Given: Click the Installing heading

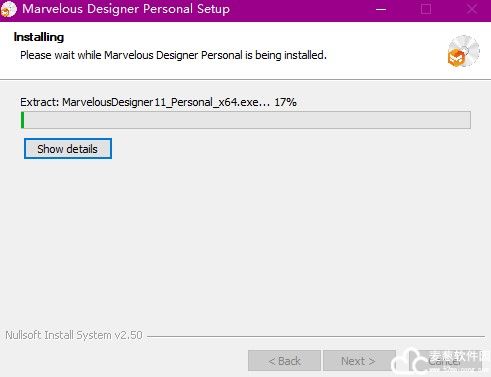Looking at the screenshot, I should 39,37.
